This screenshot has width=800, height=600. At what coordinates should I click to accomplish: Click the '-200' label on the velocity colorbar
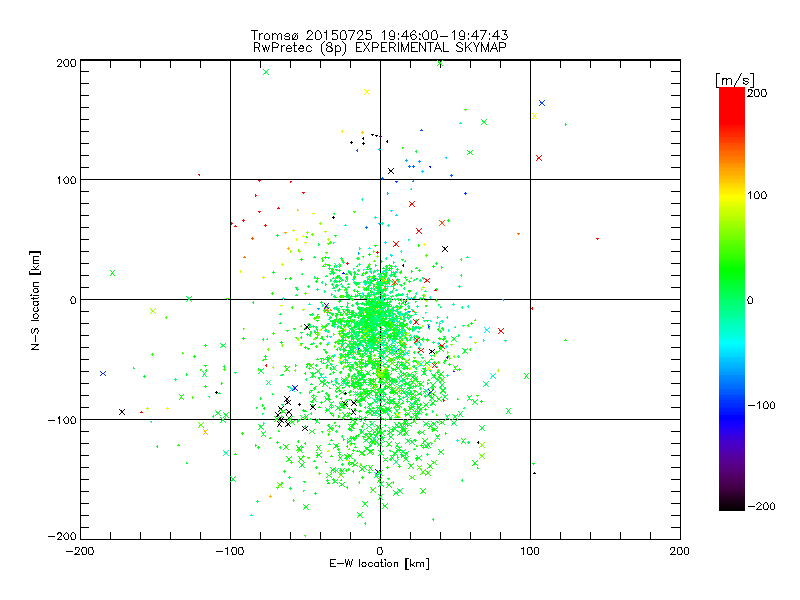(x=761, y=506)
